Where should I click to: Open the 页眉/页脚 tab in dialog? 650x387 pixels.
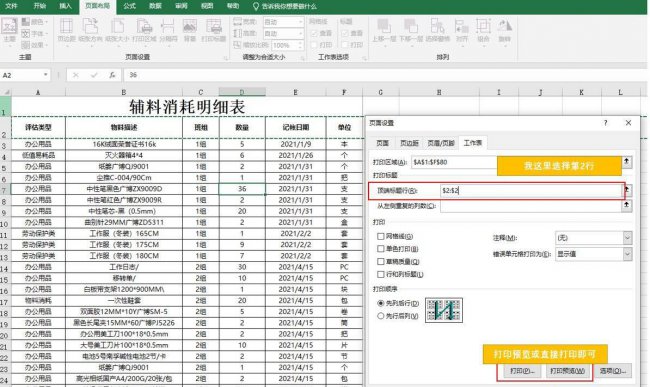pos(441,143)
